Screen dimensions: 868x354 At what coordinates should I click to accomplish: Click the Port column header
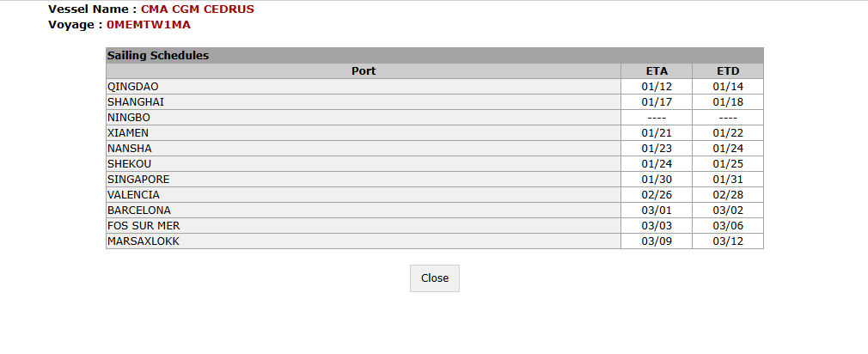tap(364, 71)
